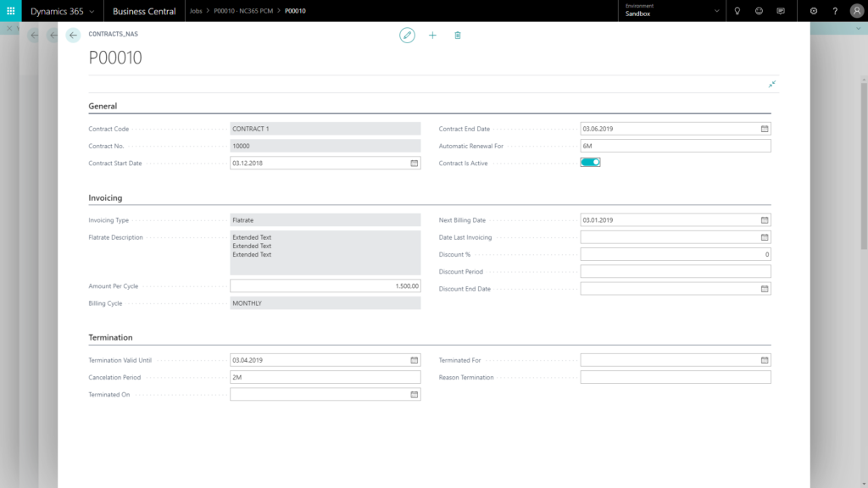Click the Reason Termination field
The height and width of the screenshot is (488, 868).
[676, 377]
